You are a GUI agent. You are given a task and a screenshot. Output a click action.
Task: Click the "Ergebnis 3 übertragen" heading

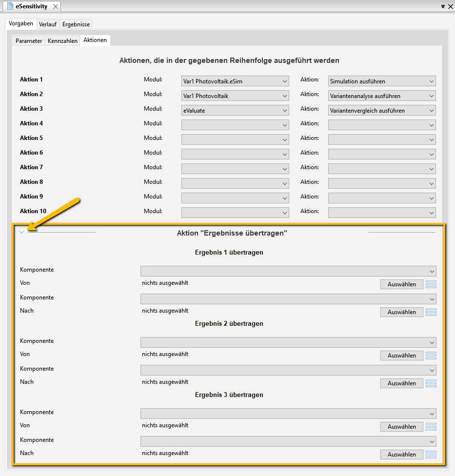click(229, 395)
